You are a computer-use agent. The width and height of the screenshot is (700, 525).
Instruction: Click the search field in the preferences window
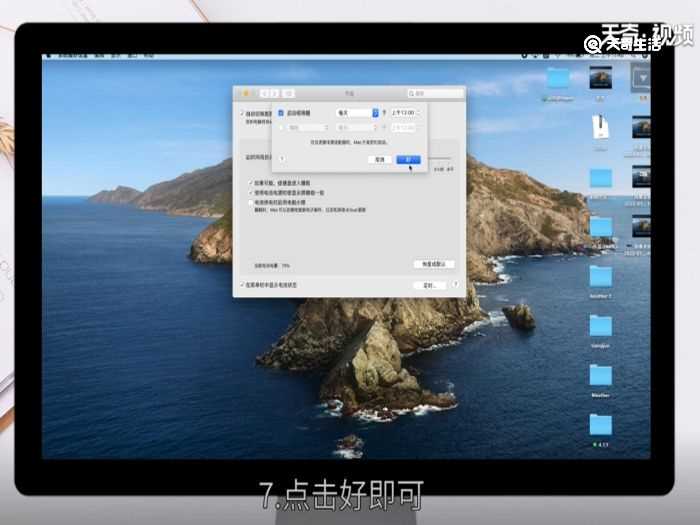(435, 93)
